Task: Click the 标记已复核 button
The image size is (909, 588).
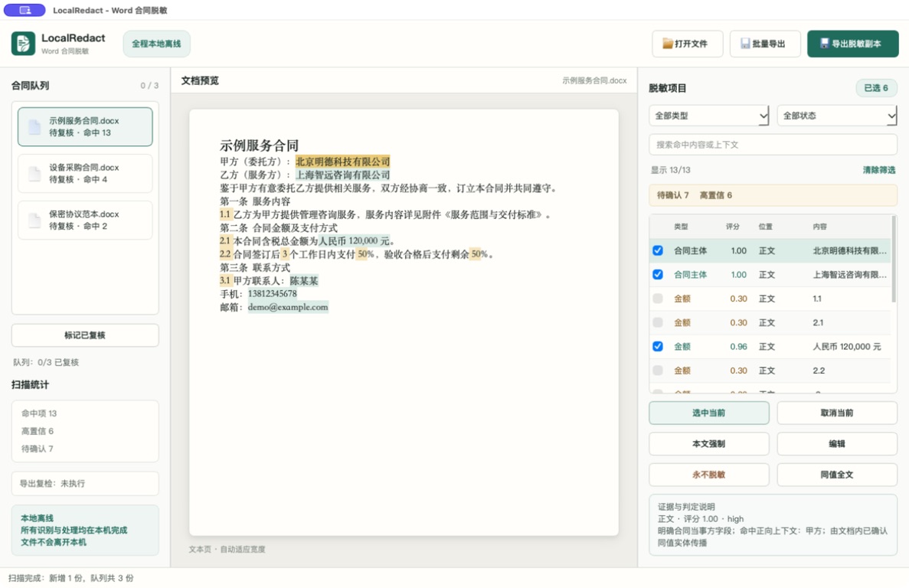Action: pos(85,335)
